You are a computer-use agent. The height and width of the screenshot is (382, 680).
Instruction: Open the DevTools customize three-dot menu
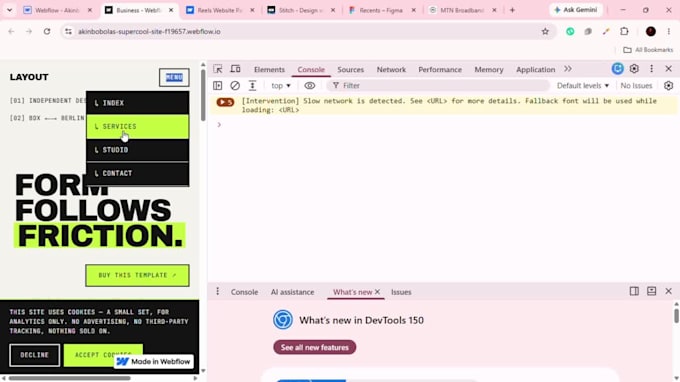click(651, 69)
